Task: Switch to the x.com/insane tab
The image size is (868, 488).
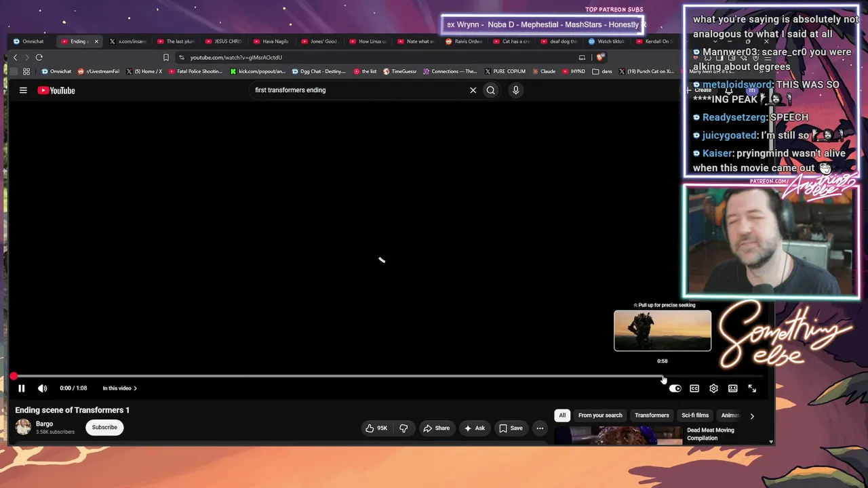Action: (x=129, y=41)
